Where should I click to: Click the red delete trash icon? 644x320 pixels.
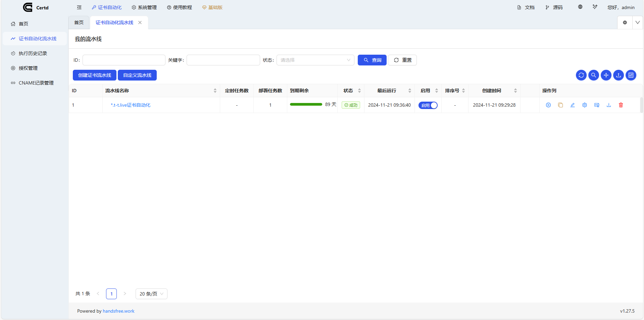point(621,105)
